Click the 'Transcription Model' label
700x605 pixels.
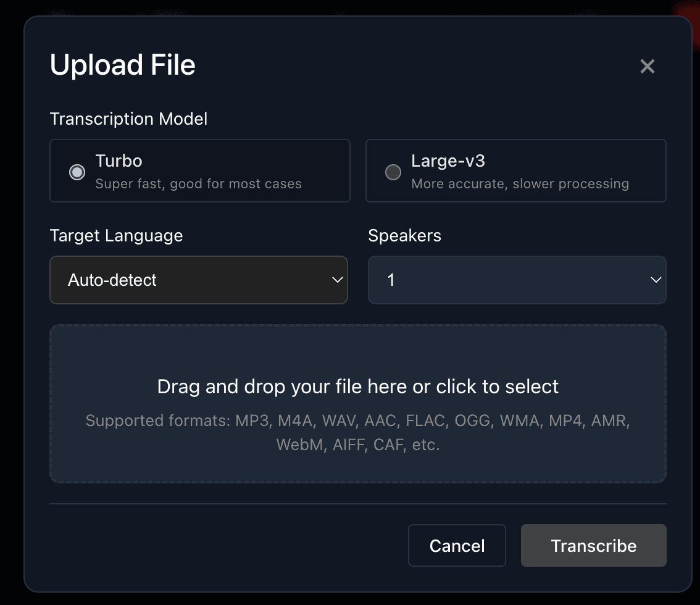[x=128, y=119]
